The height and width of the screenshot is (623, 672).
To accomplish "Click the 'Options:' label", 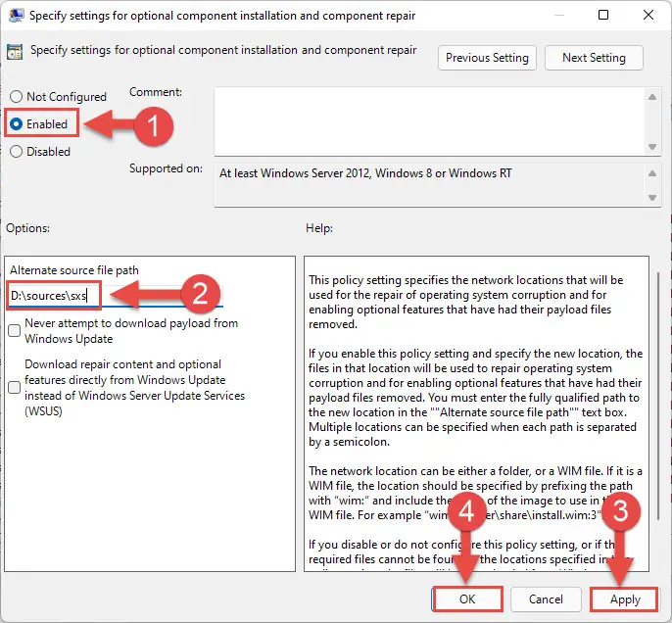I will pyautogui.click(x=27, y=228).
